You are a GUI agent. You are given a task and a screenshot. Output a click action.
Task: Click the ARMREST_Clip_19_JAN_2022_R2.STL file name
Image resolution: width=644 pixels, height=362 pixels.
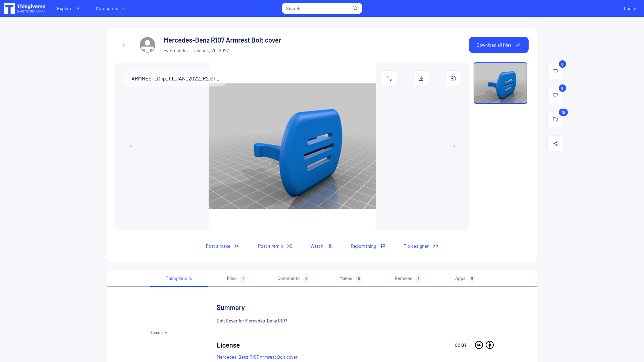click(x=175, y=78)
